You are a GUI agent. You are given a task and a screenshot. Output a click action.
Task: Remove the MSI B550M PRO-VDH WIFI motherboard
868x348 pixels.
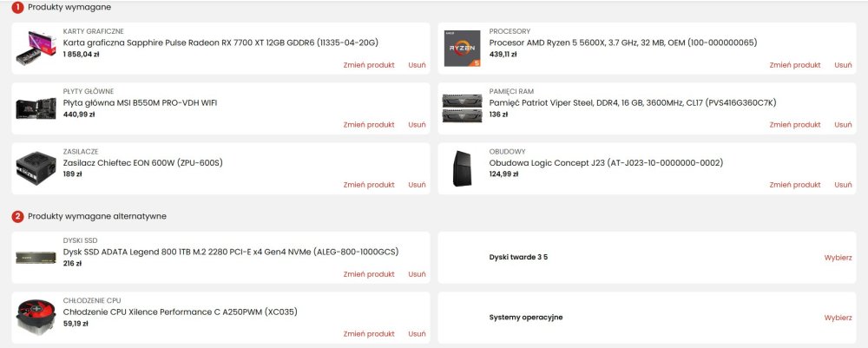click(417, 124)
